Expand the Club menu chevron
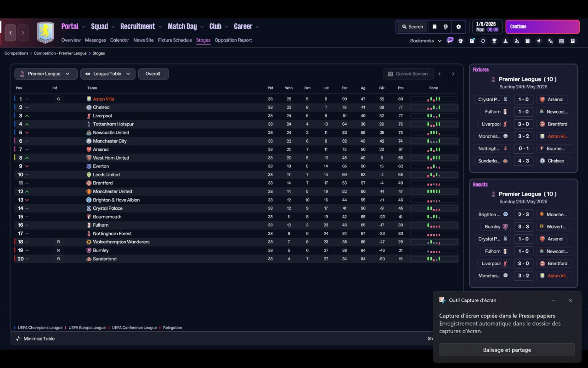The image size is (588, 368). 226,27
